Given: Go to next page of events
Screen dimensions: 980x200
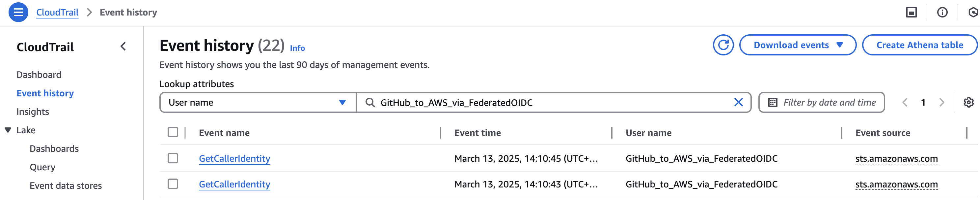Looking at the screenshot, I should pos(941,102).
